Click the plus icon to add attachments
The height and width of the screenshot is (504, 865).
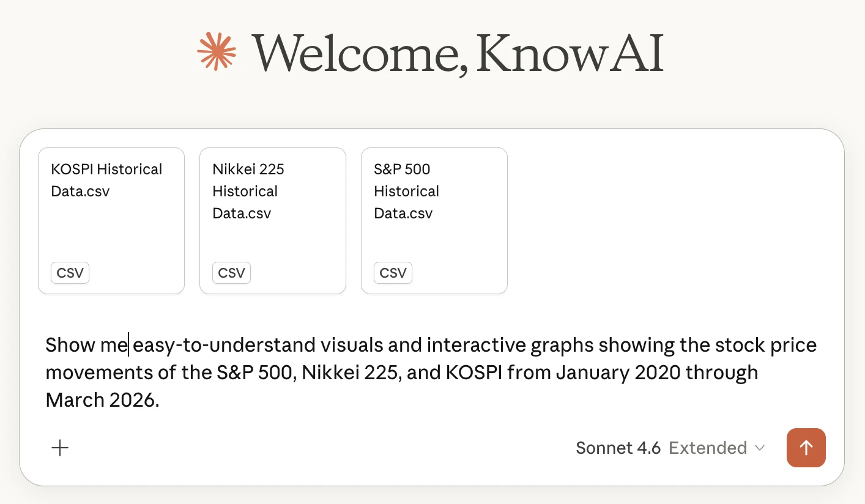coord(60,448)
